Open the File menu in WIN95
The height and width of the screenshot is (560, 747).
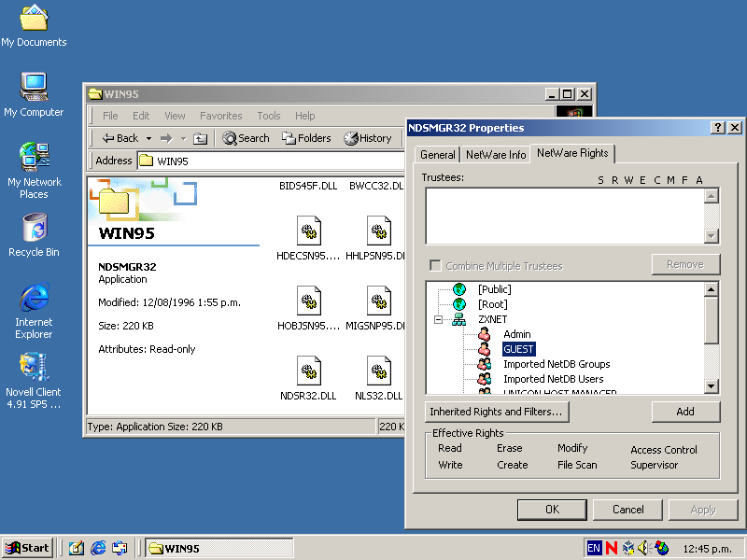point(110,116)
